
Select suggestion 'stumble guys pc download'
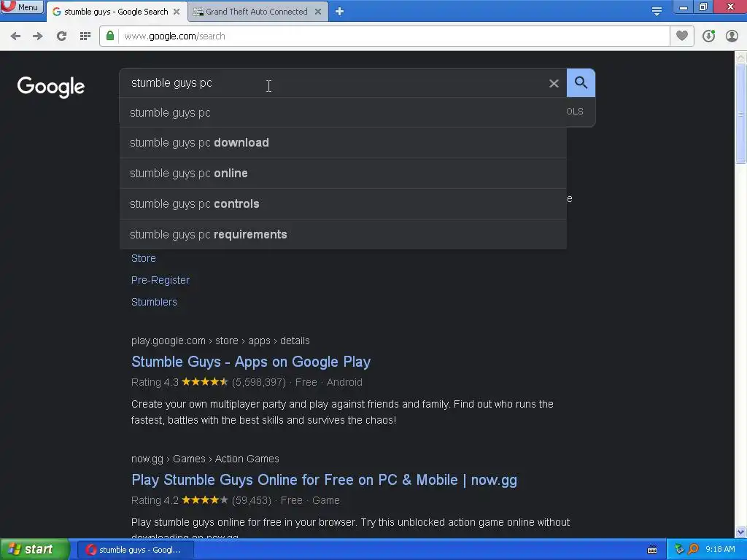point(343,143)
